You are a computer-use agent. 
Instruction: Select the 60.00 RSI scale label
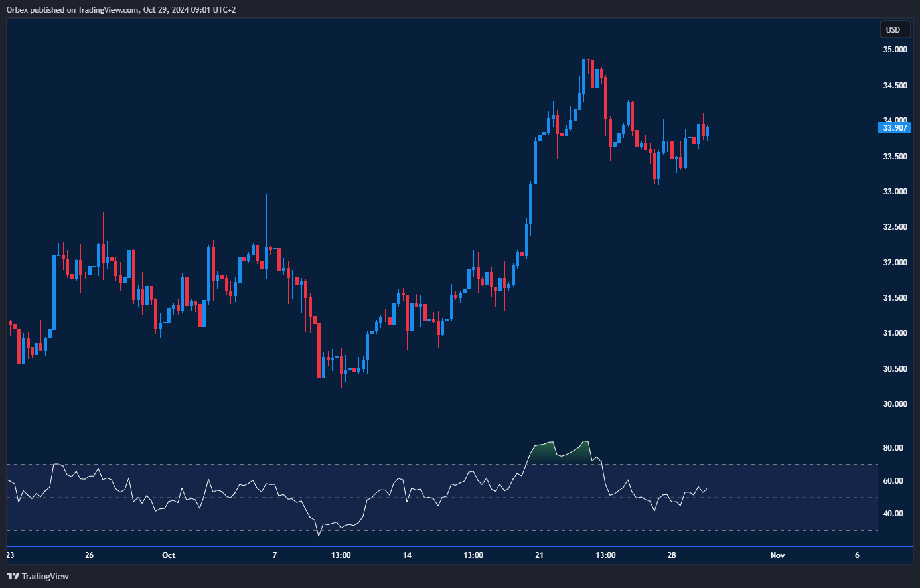click(x=893, y=481)
